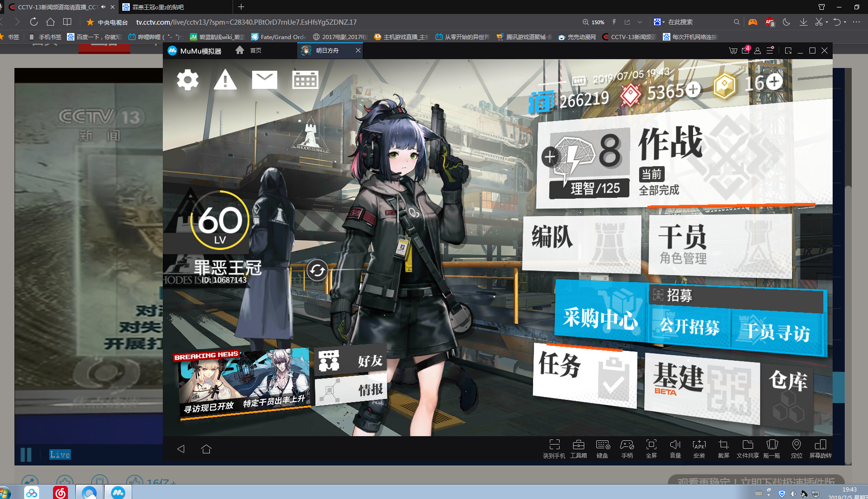868x499 pixels.
Task: Open 干员 角色管理 operator management
Action: (720, 246)
